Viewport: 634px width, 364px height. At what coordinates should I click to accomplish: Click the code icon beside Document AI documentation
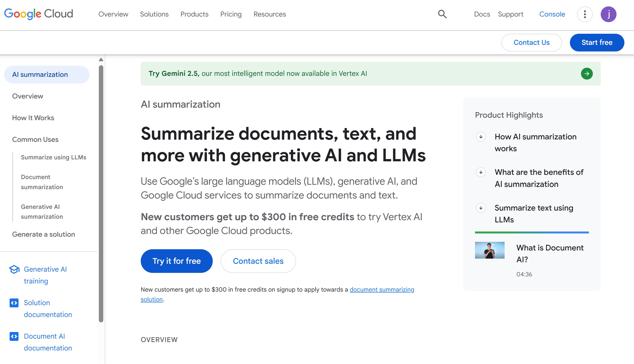[14, 336]
